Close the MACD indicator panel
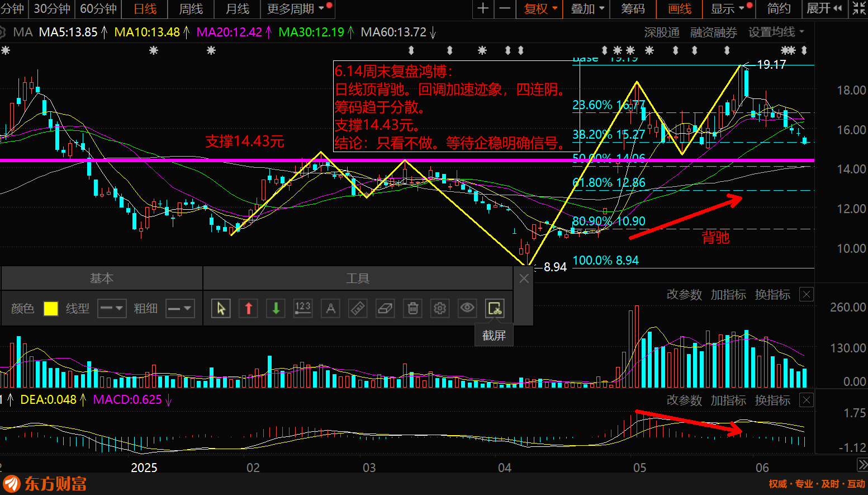 click(x=806, y=400)
